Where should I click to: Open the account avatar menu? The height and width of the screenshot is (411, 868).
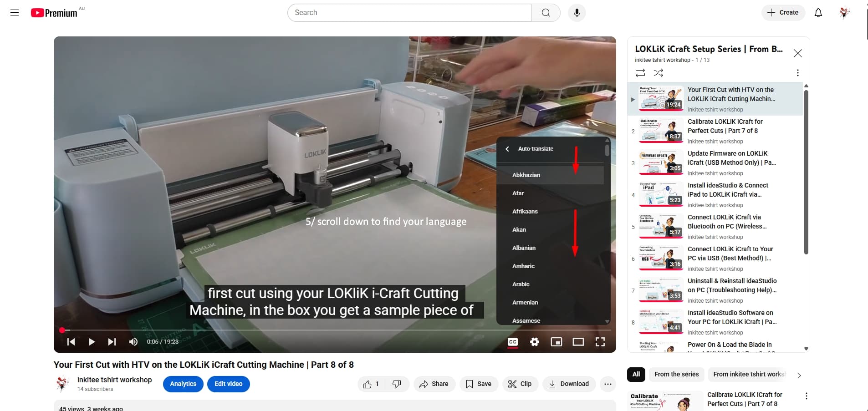844,13
